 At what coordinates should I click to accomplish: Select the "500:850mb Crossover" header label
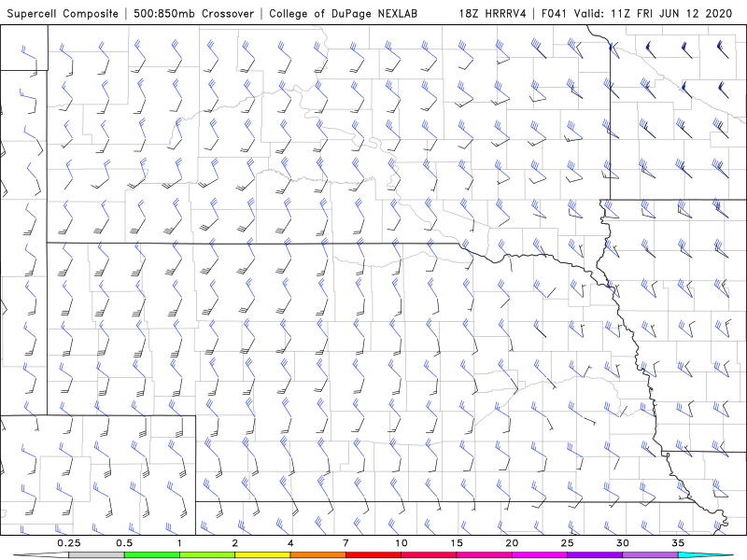194,14
